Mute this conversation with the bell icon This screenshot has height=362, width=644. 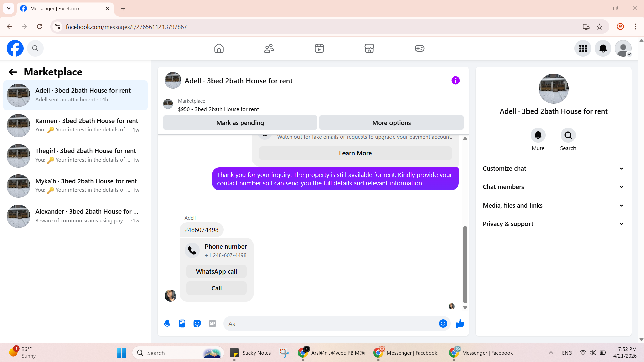point(538,135)
